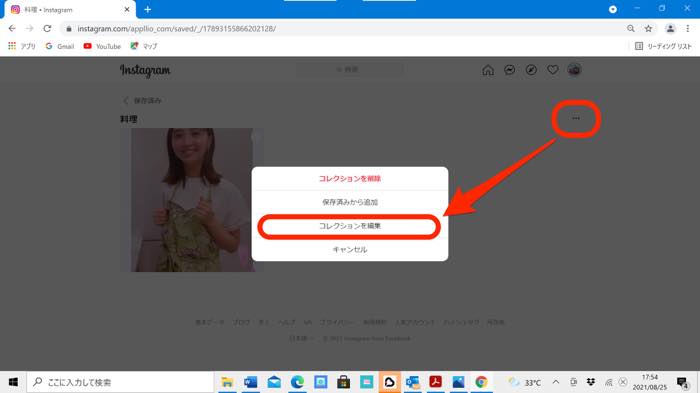Click the taskbar search box
Screen dimensions: 700x393
(120, 382)
